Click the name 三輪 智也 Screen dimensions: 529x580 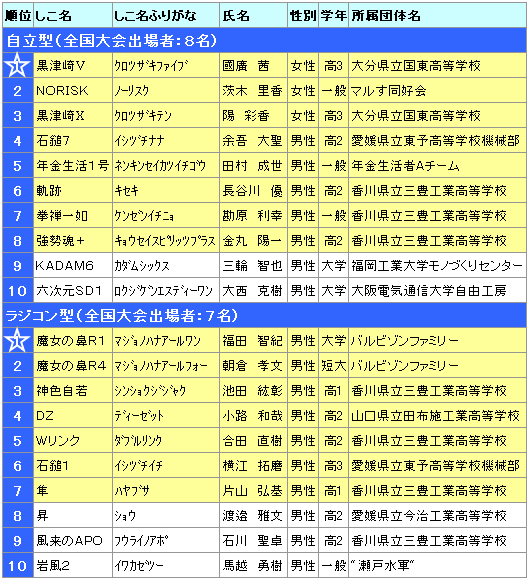click(x=252, y=266)
